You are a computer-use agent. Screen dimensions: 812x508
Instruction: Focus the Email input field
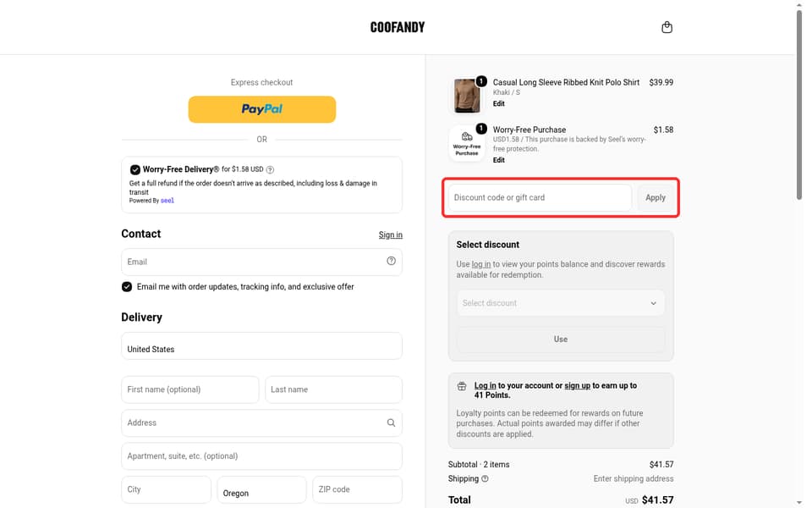click(261, 262)
